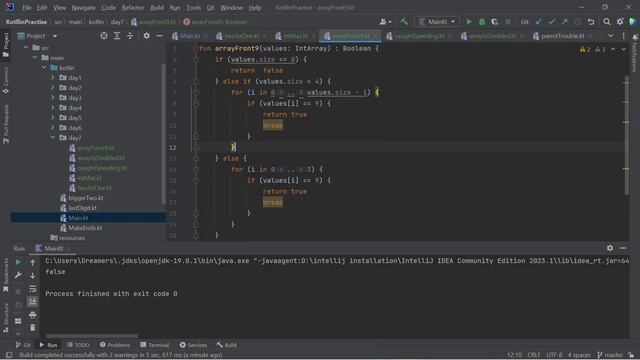640x360 pixels.
Task: Open IDE settings gear in top toolbar
Action: click(620, 22)
